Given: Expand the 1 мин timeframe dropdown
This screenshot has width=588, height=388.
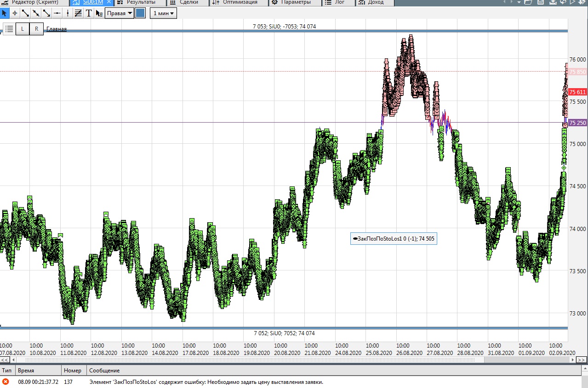Looking at the screenshot, I should [163, 13].
